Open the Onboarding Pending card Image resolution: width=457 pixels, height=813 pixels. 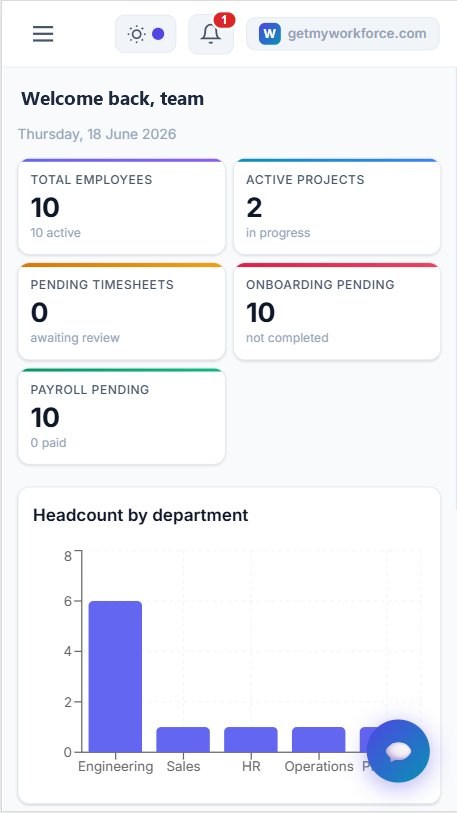pyautogui.click(x=337, y=312)
